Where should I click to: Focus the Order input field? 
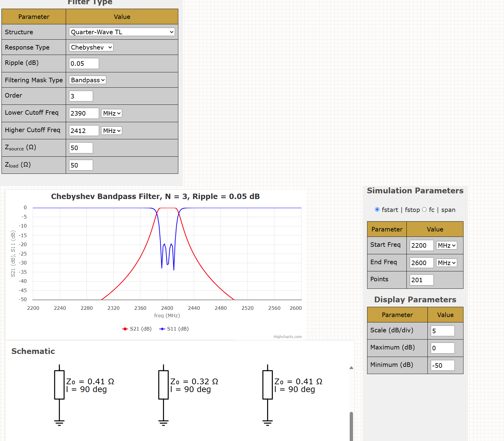pyautogui.click(x=81, y=96)
